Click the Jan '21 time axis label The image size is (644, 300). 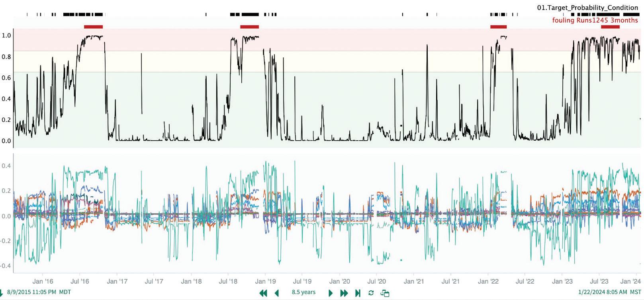(x=414, y=281)
